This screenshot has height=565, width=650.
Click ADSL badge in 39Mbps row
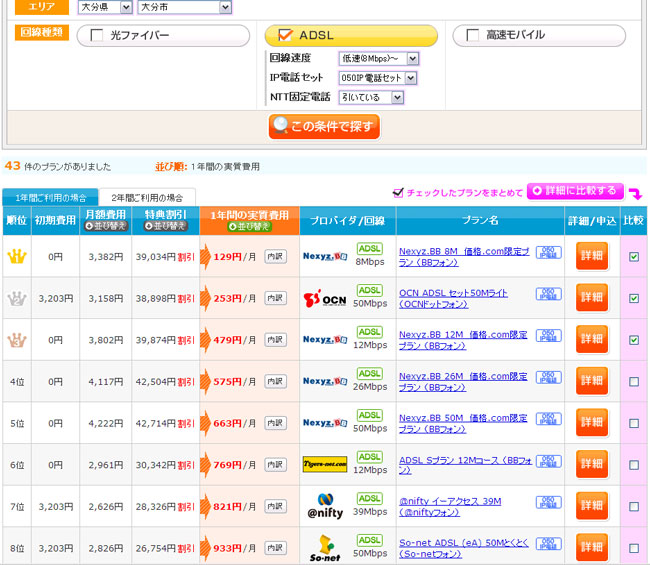point(370,498)
